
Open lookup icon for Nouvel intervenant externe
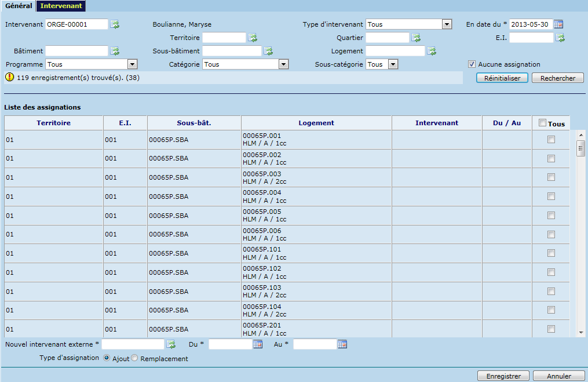click(x=171, y=344)
